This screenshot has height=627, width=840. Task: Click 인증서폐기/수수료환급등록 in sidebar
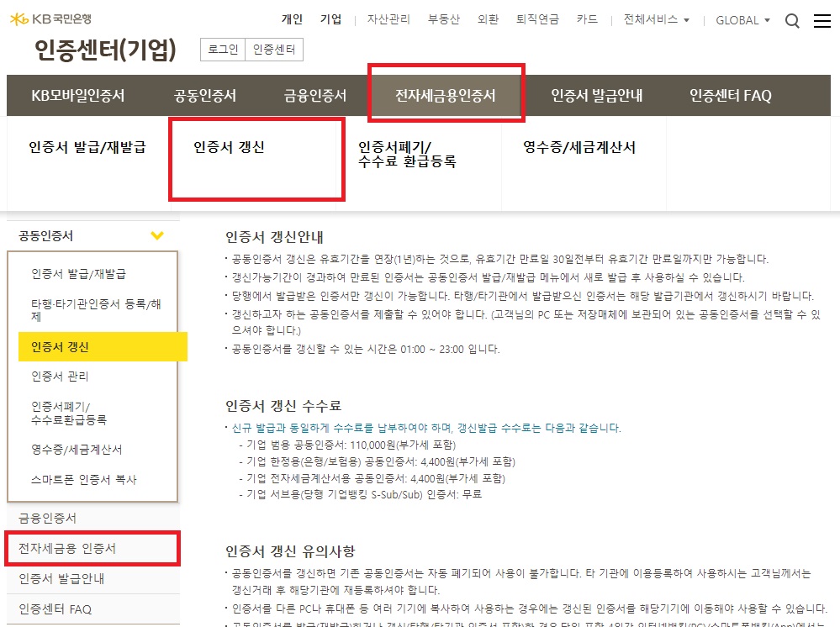coord(69,413)
